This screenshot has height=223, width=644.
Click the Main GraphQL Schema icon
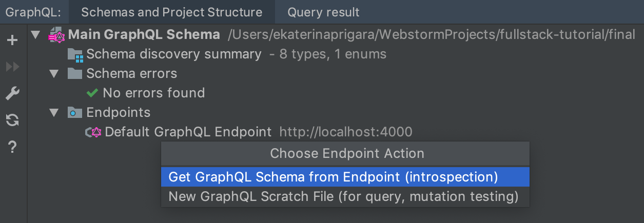[56, 35]
